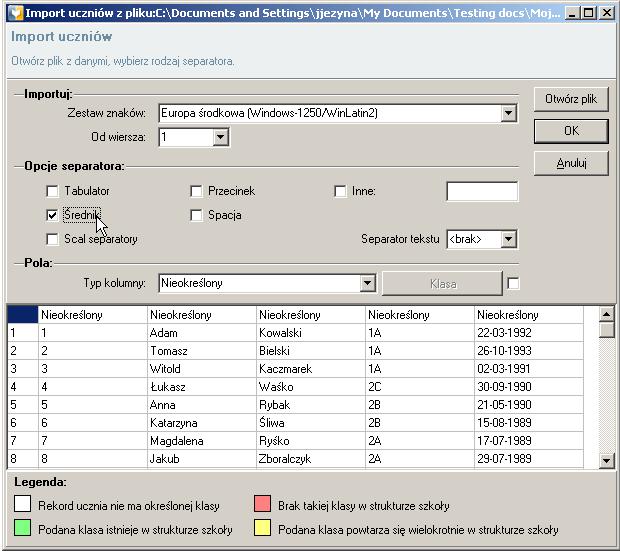This screenshot has height=551, width=620.
Task: Click the disabled Klasa button
Action: pos(442,284)
